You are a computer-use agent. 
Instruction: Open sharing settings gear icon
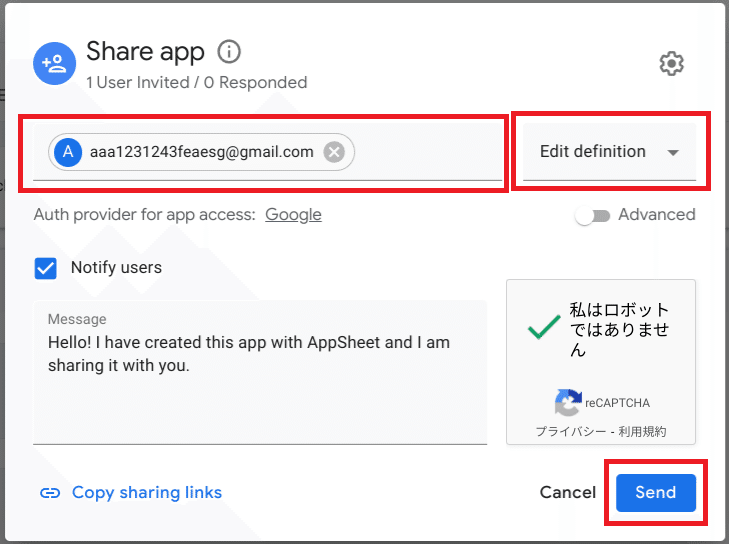(x=671, y=64)
